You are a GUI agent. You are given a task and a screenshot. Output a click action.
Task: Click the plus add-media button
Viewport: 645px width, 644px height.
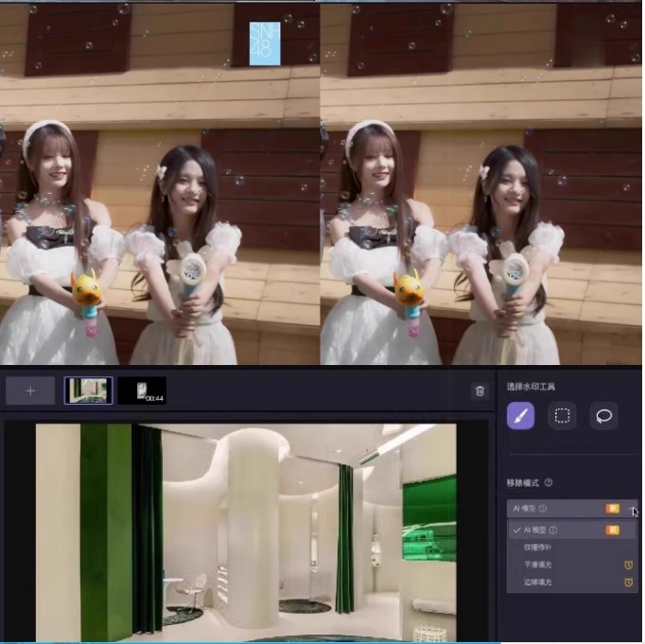[x=30, y=392]
